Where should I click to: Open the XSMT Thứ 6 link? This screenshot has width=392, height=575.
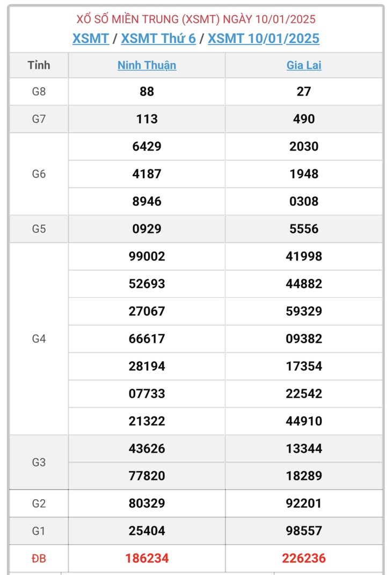point(158,38)
